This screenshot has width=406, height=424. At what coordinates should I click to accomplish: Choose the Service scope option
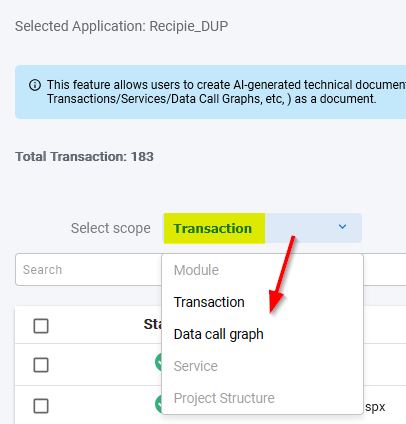point(196,366)
